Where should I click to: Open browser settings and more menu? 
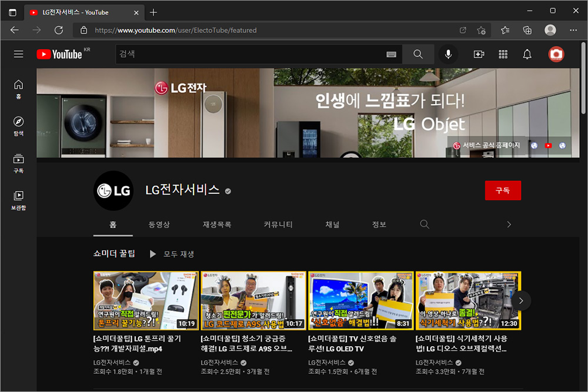(x=573, y=30)
